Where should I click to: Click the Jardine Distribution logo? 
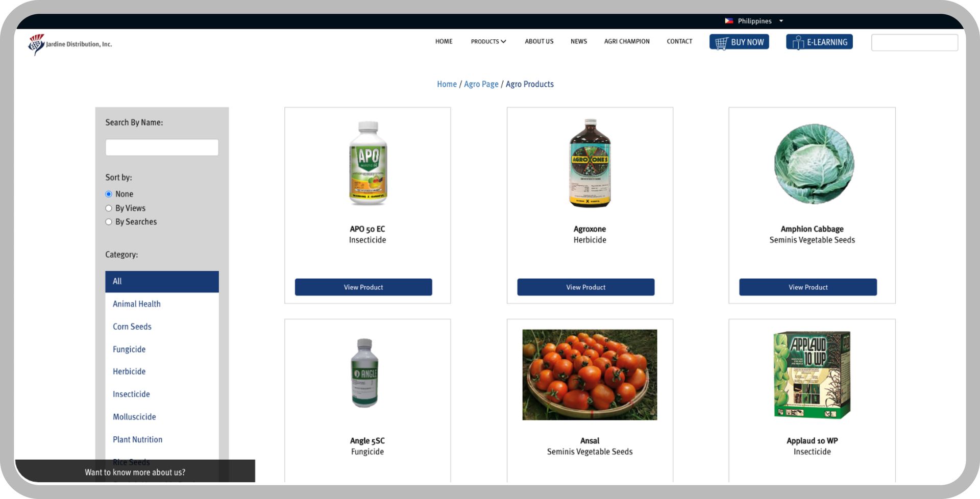pyautogui.click(x=70, y=44)
